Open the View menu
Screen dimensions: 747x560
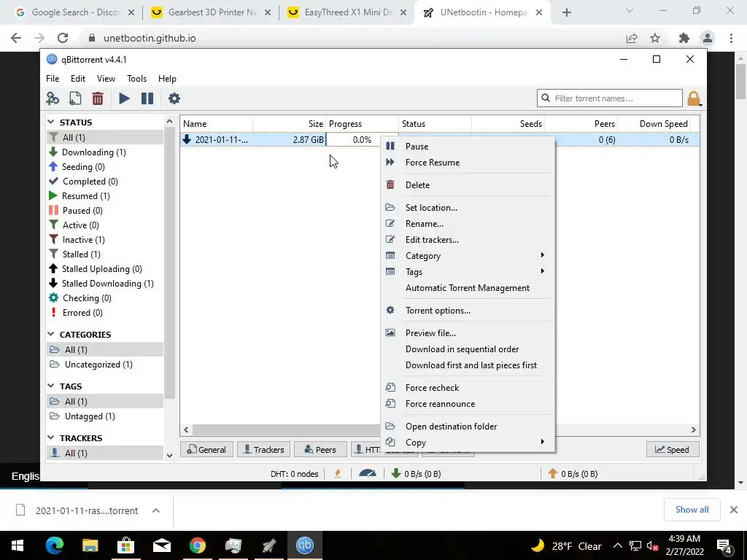point(106,79)
